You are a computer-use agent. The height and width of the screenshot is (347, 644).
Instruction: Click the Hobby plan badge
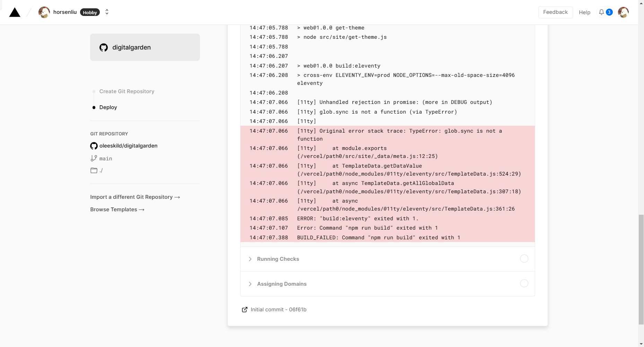pos(90,12)
